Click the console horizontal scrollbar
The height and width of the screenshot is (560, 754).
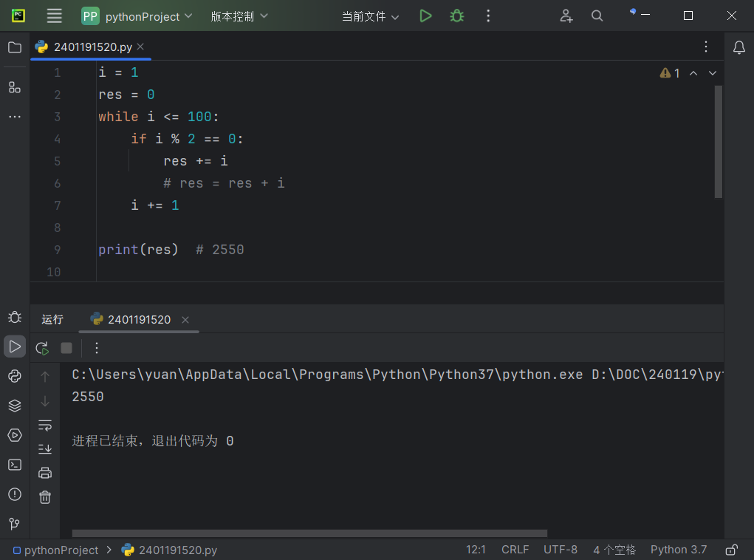point(309,533)
